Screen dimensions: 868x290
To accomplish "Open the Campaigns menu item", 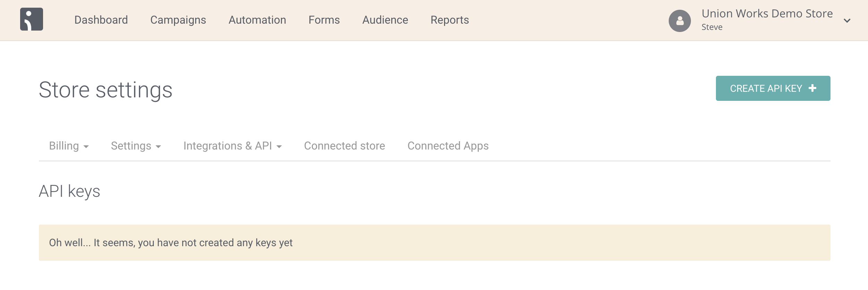I will [178, 20].
